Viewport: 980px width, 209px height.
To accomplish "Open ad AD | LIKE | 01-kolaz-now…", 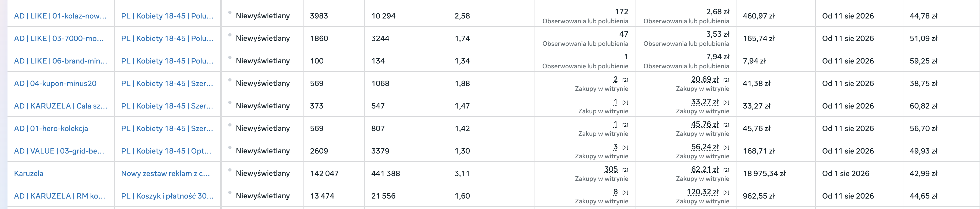I will [x=61, y=16].
